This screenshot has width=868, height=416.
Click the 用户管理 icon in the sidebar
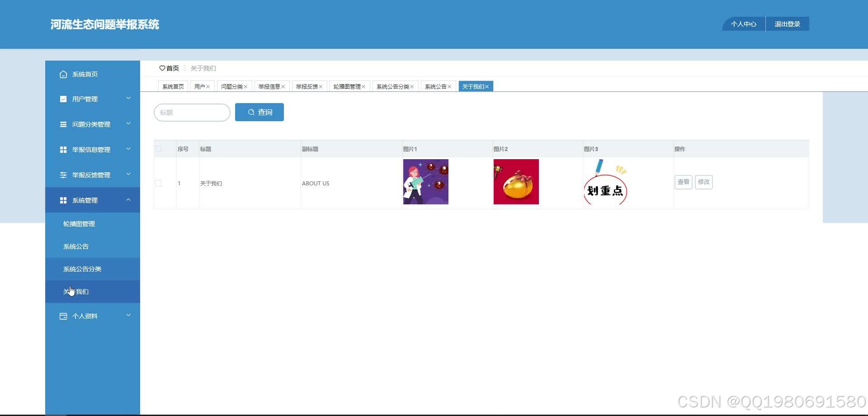pos(63,99)
